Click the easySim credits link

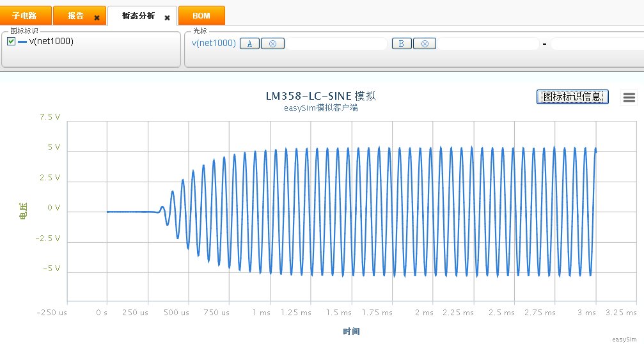coord(624,340)
